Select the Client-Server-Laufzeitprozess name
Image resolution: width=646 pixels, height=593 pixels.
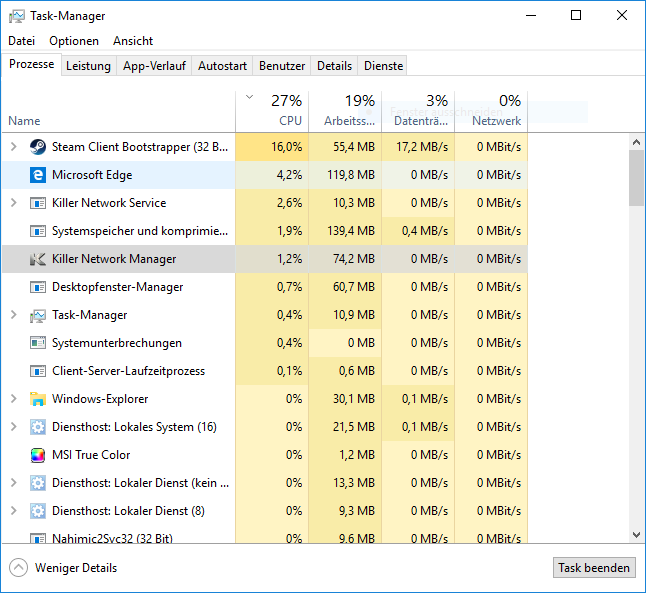(x=129, y=371)
